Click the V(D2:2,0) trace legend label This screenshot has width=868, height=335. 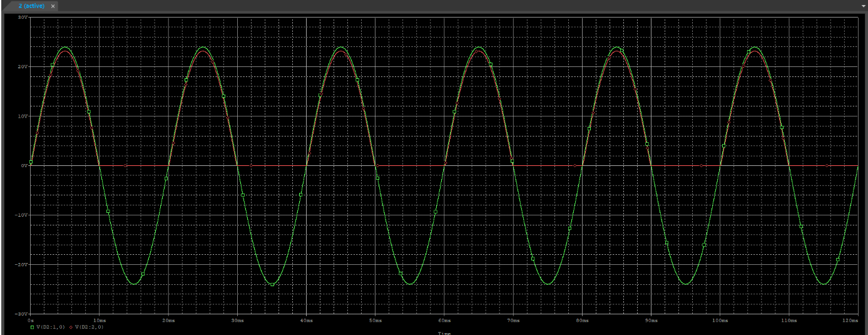89,327
